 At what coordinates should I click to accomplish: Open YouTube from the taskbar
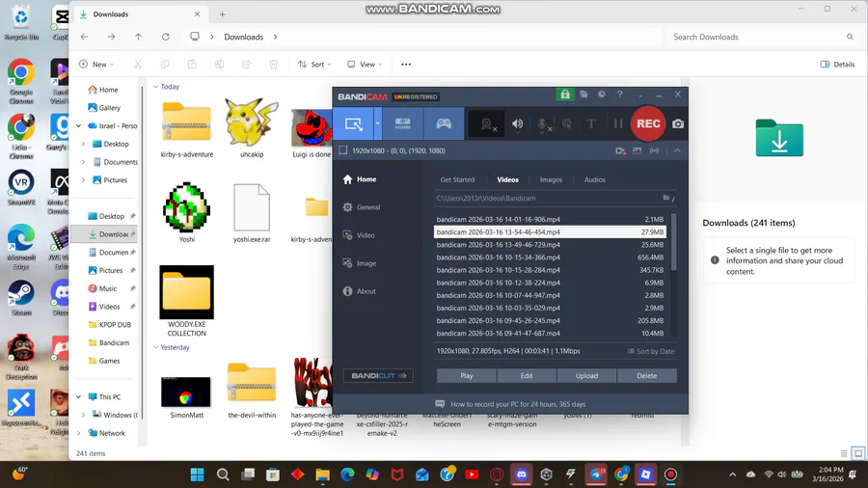pyautogui.click(x=472, y=474)
